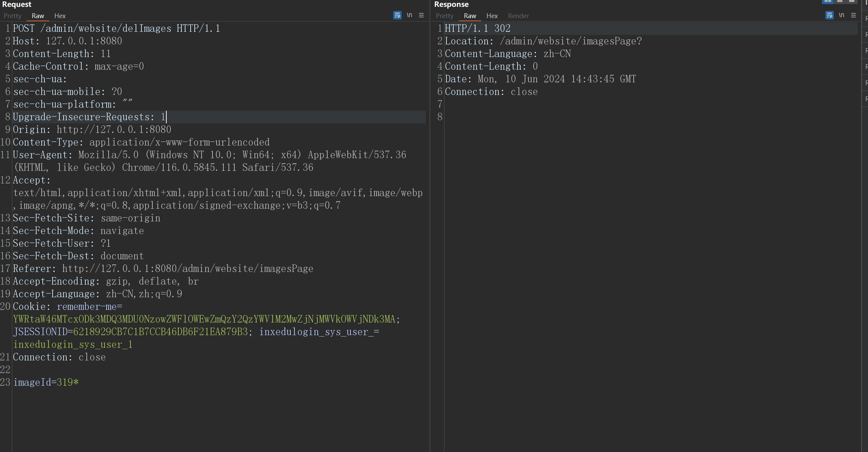Click the response 'Connection: close' header
868x452 pixels.
click(x=492, y=92)
